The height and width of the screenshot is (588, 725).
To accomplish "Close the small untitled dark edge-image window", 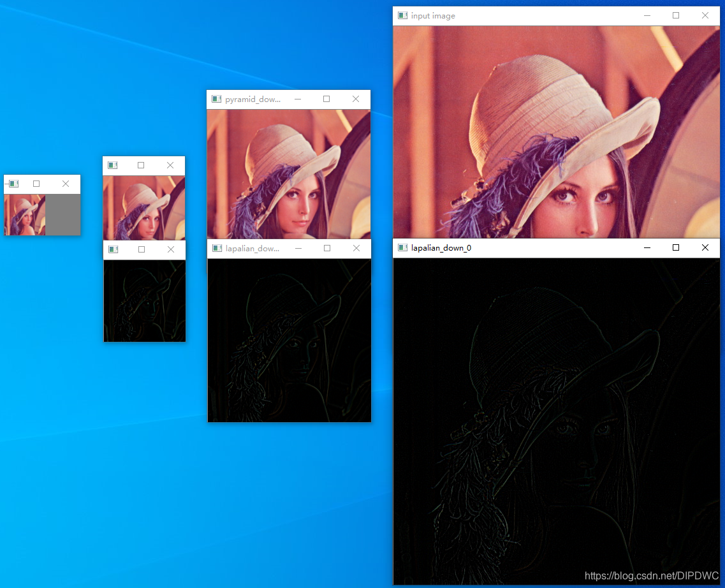I will click(171, 249).
